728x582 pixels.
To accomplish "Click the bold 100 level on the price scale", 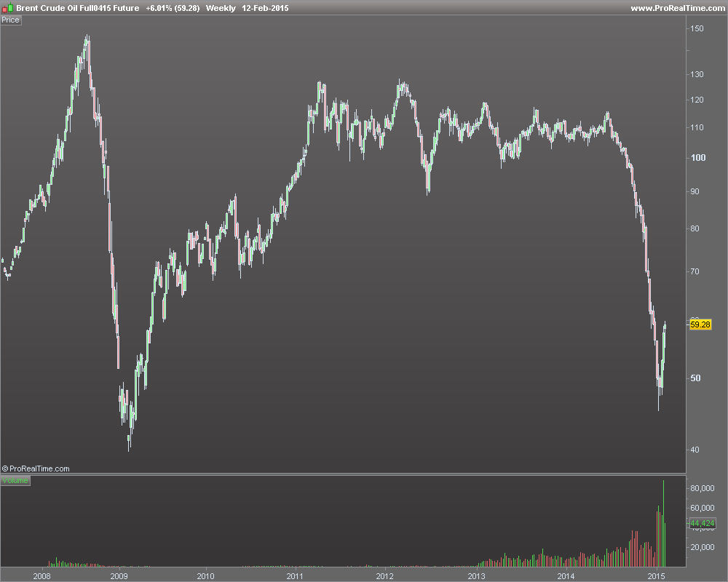I will pos(698,157).
